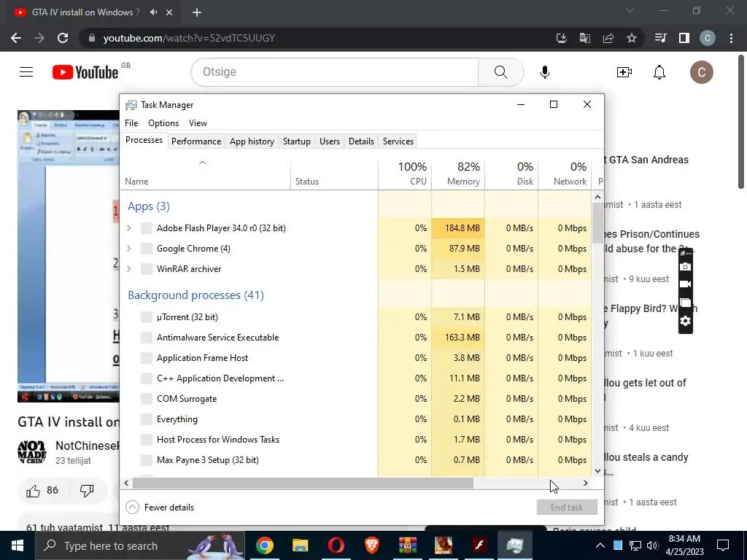Show hidden system tray icons
Screen dimensions: 747x560
(x=600, y=545)
